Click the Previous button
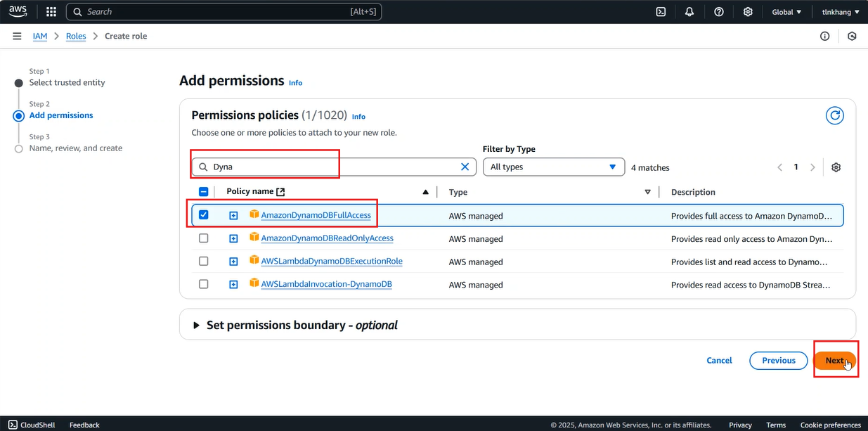 click(x=779, y=360)
